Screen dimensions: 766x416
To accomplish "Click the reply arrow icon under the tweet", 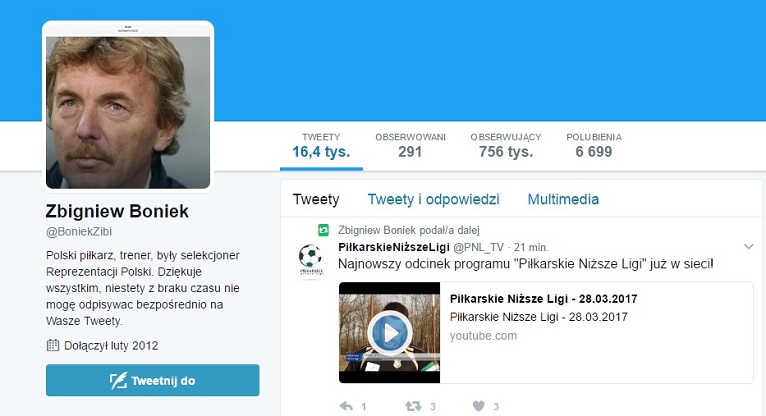I will [x=346, y=406].
